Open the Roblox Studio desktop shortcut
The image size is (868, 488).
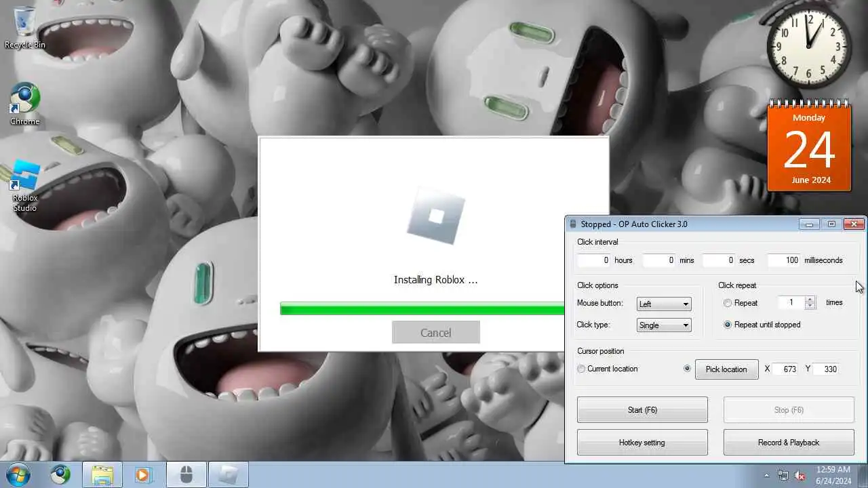(x=25, y=186)
